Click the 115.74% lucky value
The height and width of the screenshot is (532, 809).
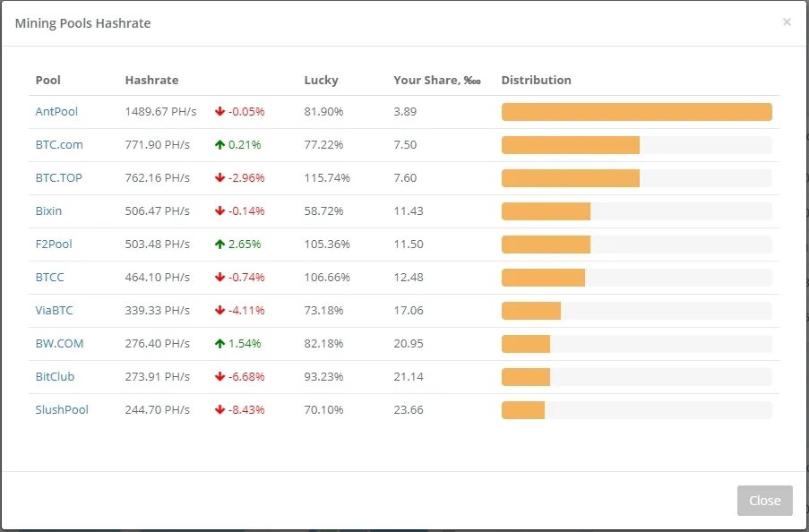(x=327, y=177)
